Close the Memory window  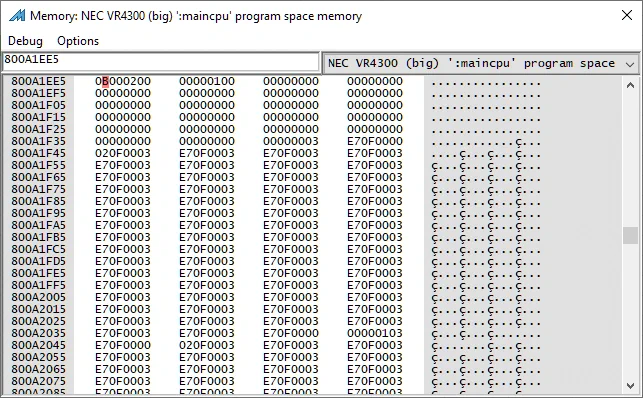coord(627,16)
